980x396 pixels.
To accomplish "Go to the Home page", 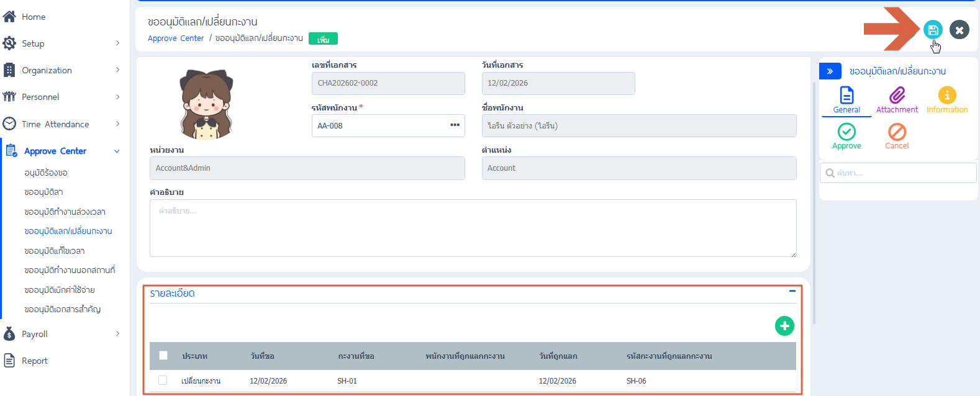I will click(34, 17).
